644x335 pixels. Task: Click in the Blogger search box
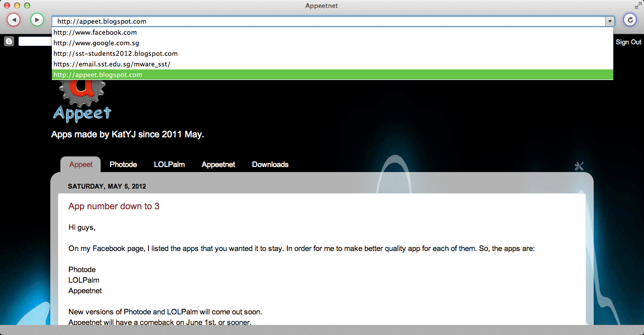coord(35,41)
